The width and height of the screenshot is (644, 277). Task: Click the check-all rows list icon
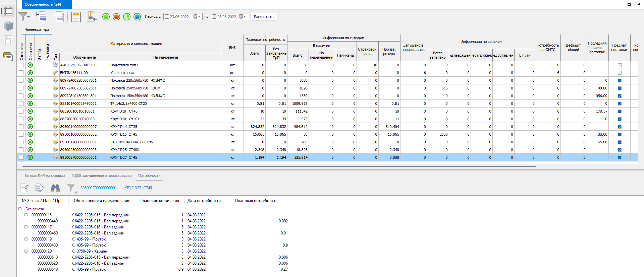coord(42,17)
